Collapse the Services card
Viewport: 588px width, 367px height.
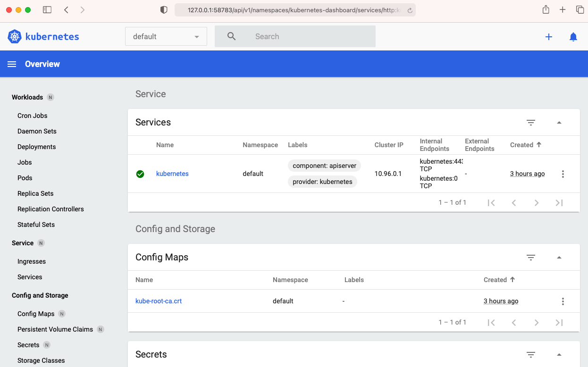[559, 123]
